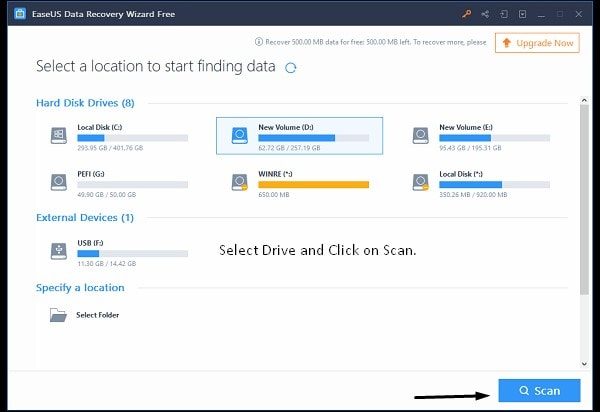Click the WINRE orange usage bar

click(x=313, y=185)
